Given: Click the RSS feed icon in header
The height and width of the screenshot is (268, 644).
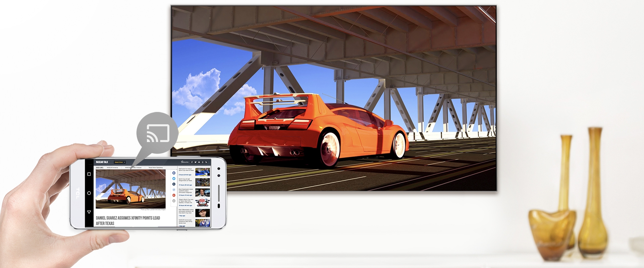Looking at the screenshot, I should pyautogui.click(x=206, y=162).
